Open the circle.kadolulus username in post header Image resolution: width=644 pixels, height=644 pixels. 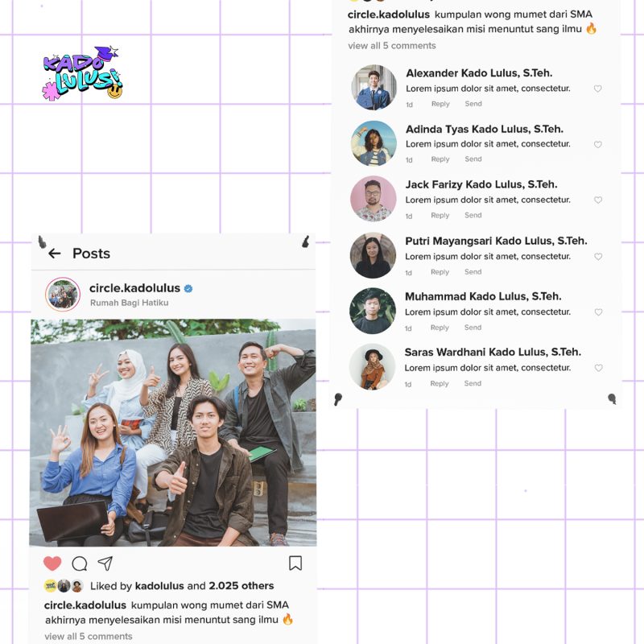click(x=134, y=288)
